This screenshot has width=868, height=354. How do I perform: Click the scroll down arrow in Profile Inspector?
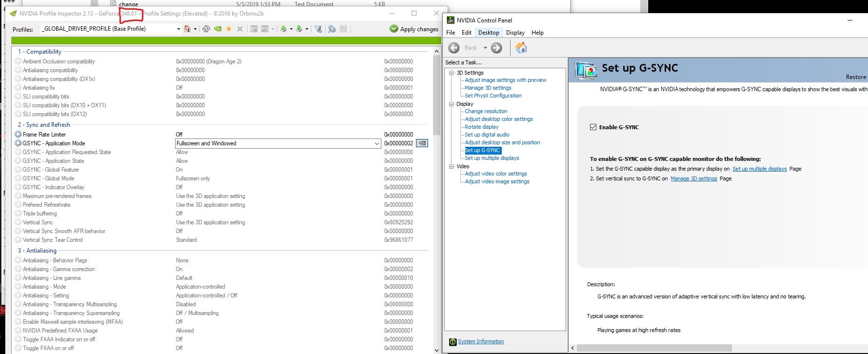(x=436, y=350)
